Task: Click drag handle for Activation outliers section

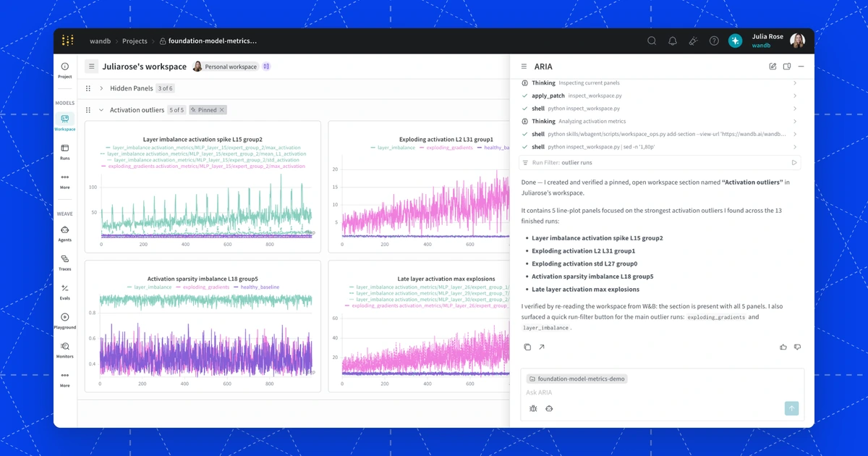Action: coord(88,110)
